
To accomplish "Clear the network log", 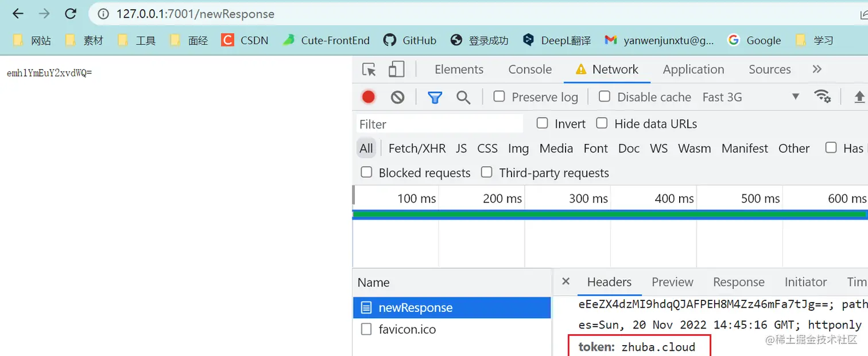I will click(397, 97).
